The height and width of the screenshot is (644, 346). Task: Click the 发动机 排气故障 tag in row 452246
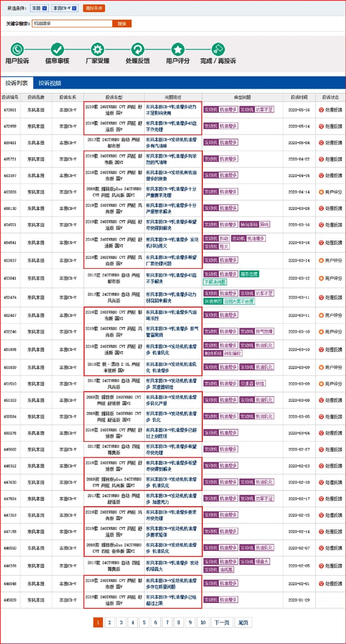[256, 332]
